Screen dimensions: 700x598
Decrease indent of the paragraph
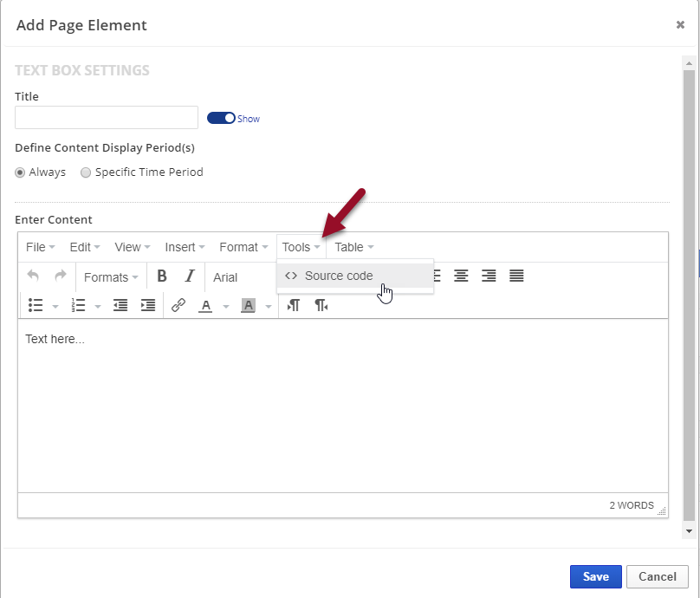click(x=120, y=305)
